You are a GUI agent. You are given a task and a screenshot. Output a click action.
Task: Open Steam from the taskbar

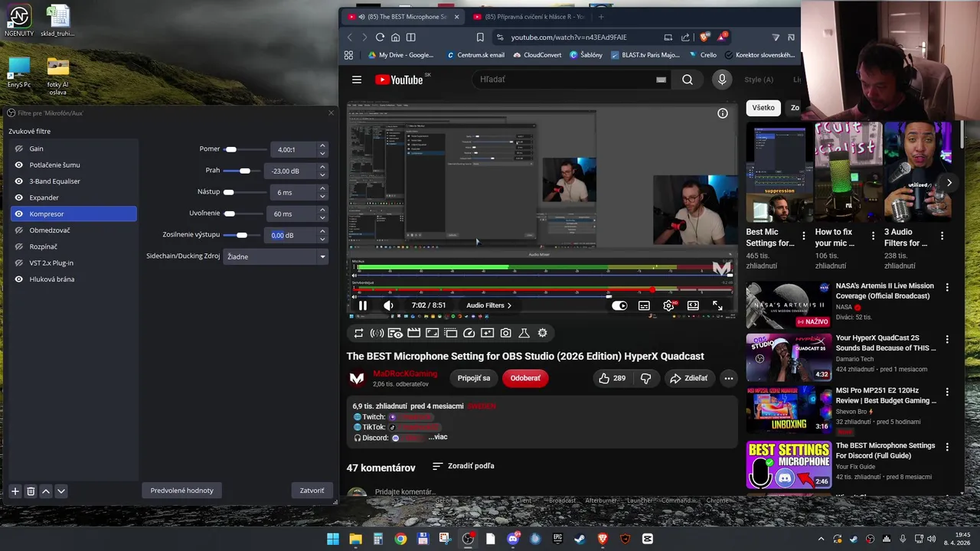click(x=580, y=539)
